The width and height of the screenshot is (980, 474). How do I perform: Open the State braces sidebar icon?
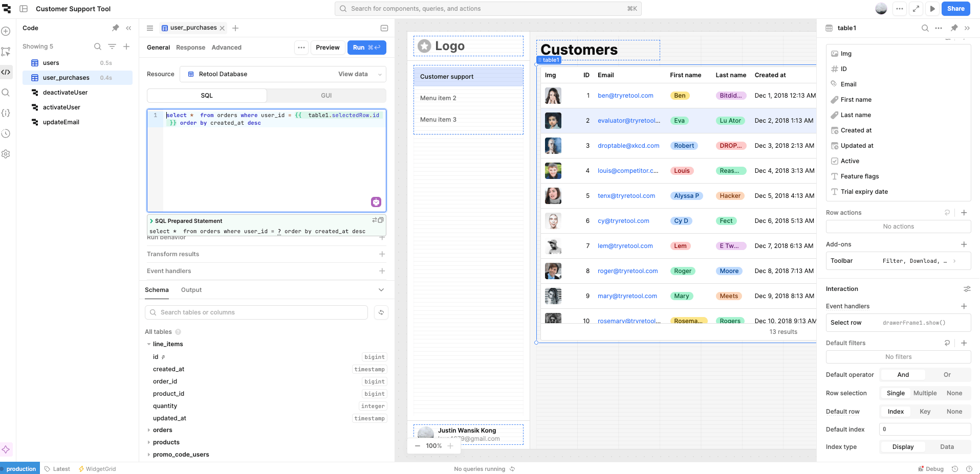pyautogui.click(x=6, y=113)
